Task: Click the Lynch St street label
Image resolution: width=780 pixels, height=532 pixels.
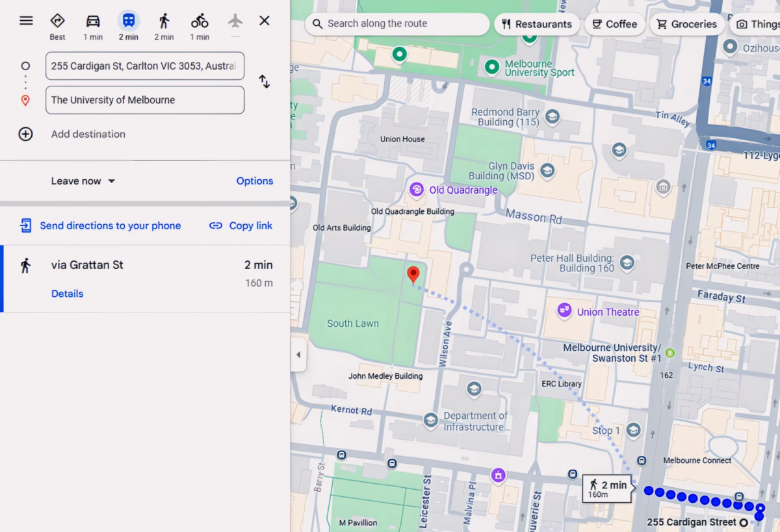Action: [706, 367]
